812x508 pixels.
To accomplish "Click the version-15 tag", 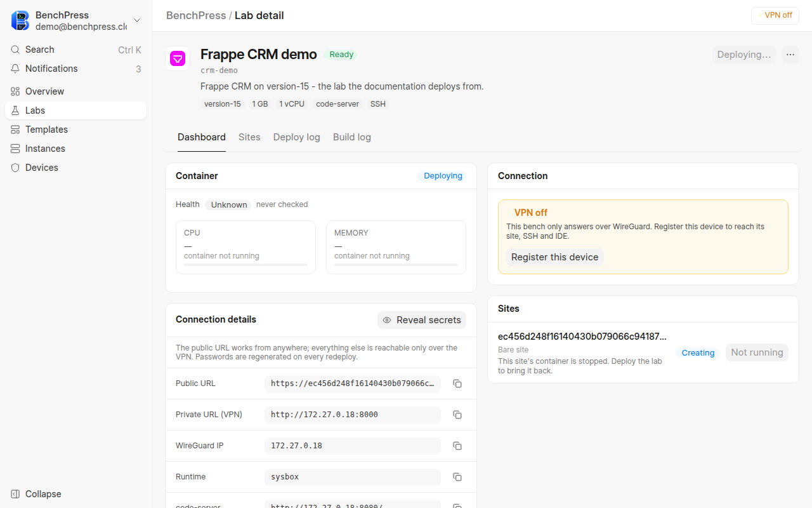I will 223,104.
